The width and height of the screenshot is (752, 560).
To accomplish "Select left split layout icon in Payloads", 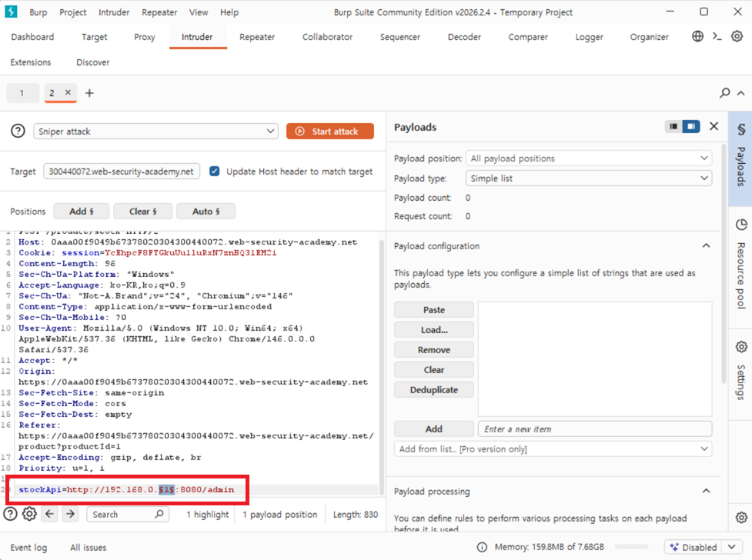I will [673, 127].
